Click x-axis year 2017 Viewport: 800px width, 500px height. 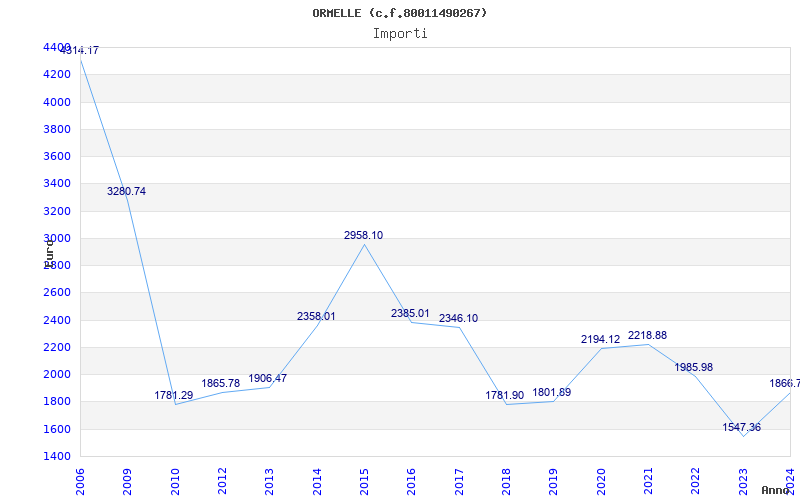[459, 481]
